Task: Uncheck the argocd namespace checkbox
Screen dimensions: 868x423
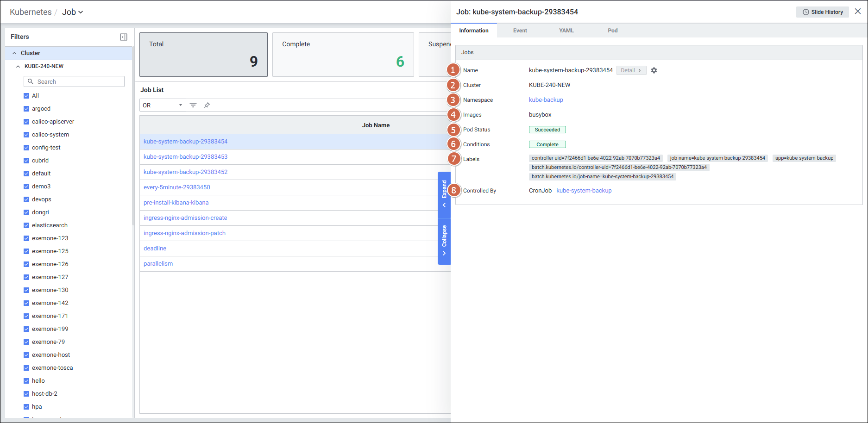Action: pos(26,109)
